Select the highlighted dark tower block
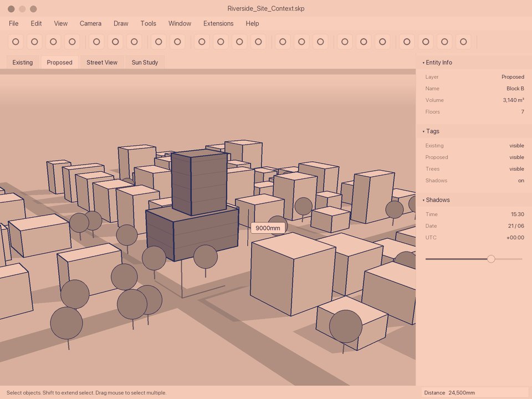532x399 pixels. coord(199,183)
